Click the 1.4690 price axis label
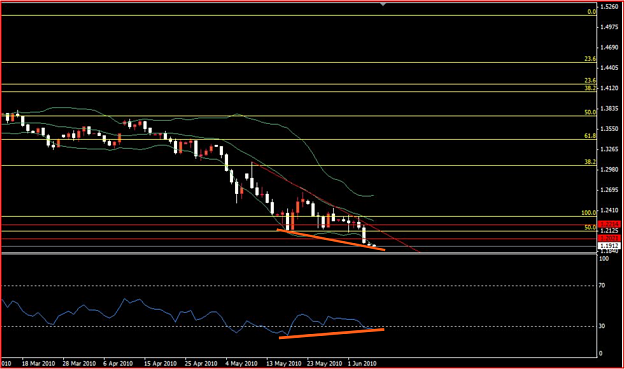 609,47
